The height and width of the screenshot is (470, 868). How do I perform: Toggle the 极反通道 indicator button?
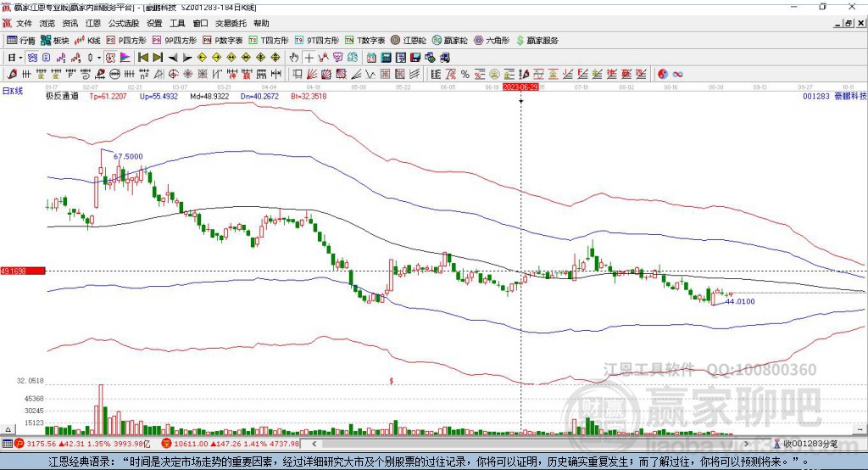click(x=110, y=58)
